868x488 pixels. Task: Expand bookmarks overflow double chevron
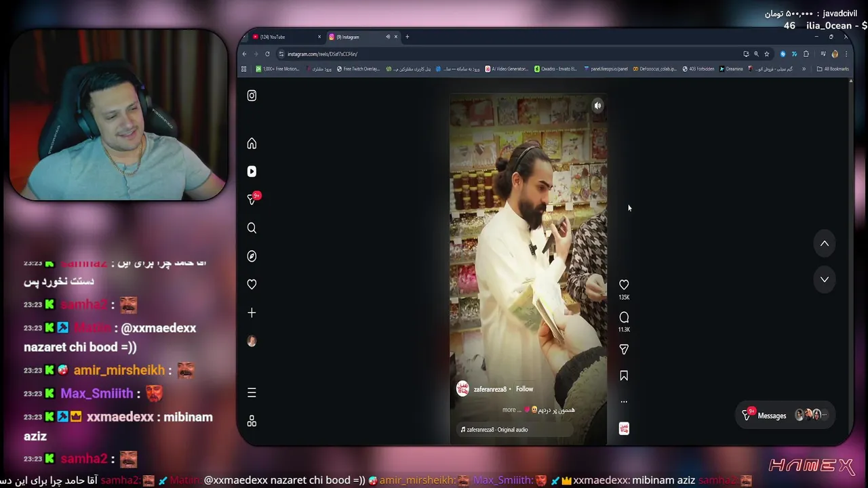click(x=804, y=68)
